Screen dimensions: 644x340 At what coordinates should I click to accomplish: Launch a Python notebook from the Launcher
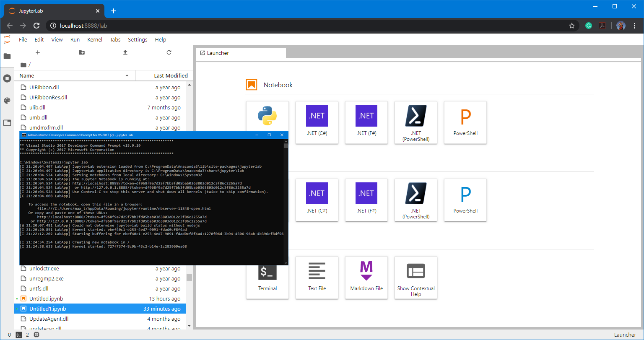[267, 122]
